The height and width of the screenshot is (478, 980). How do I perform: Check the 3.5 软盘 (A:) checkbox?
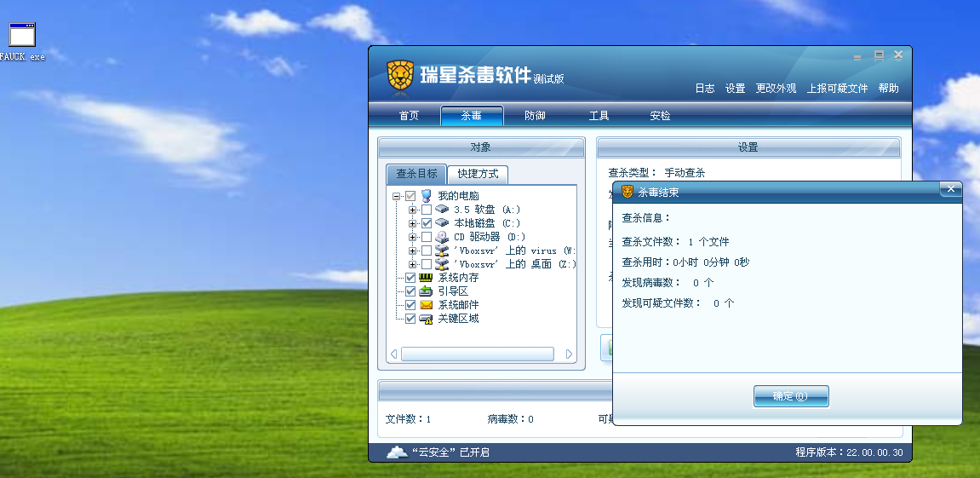(427, 210)
